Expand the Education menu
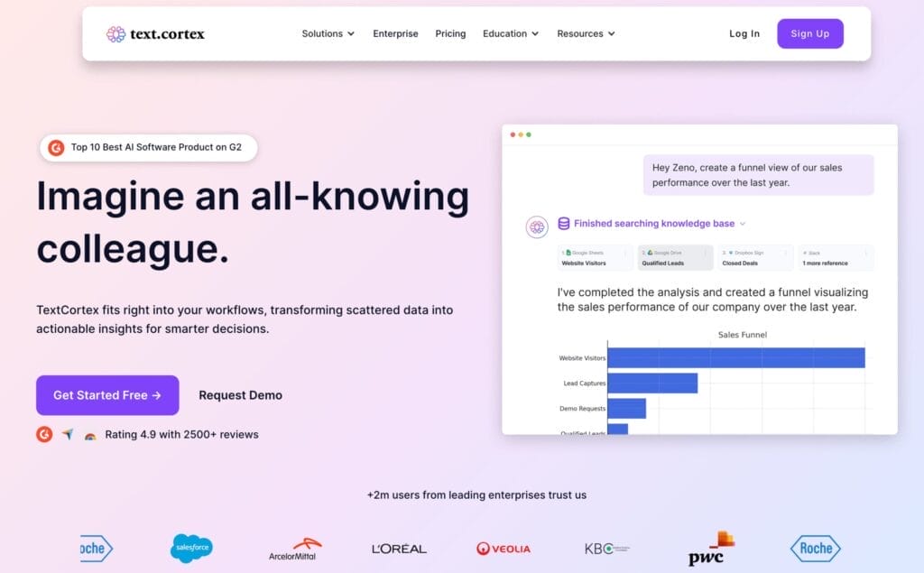924x573 pixels. (511, 33)
